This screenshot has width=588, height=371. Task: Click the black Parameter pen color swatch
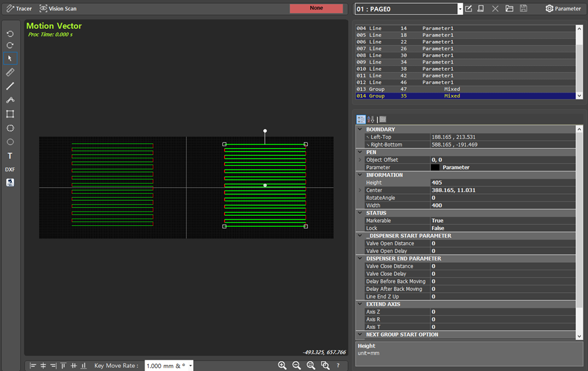tap(435, 168)
